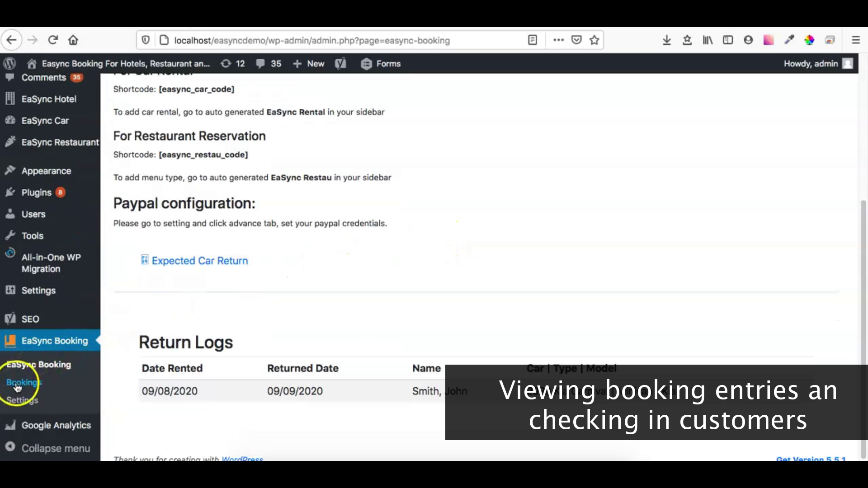Click inside the browser address bar
The image size is (868, 488).
[316, 40]
